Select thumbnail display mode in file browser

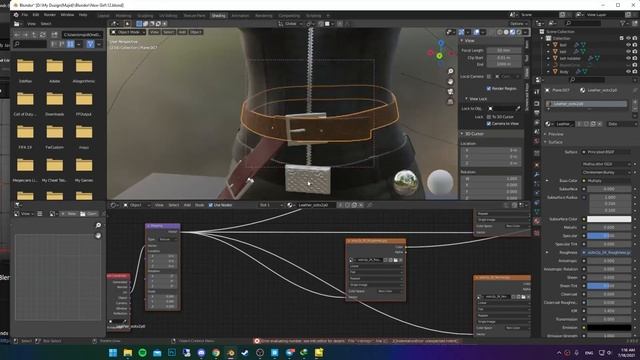[71, 44]
